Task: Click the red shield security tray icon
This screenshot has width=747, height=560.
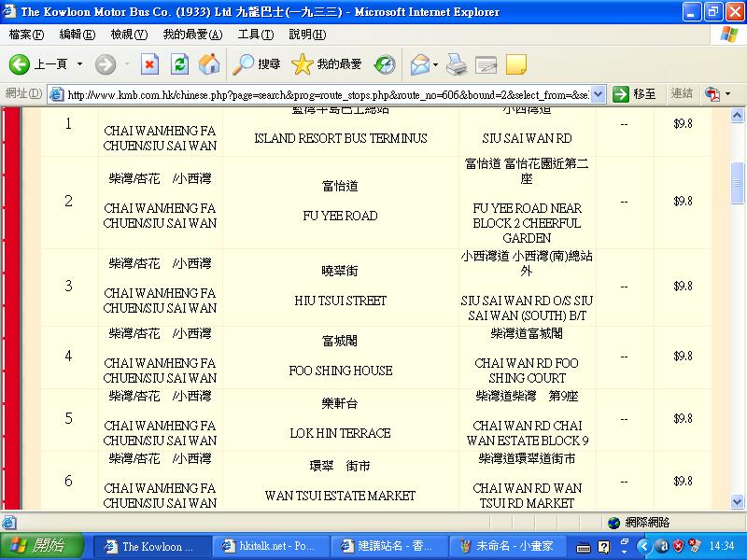Action: [679, 546]
